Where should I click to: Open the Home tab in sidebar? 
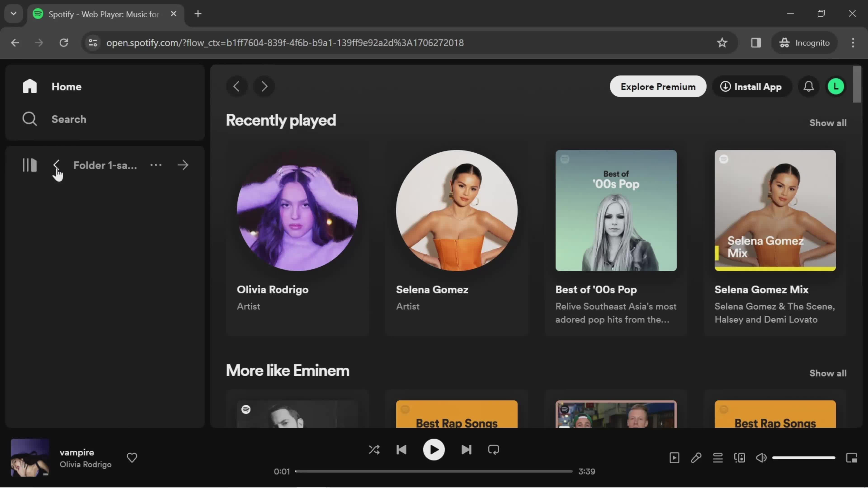[67, 86]
